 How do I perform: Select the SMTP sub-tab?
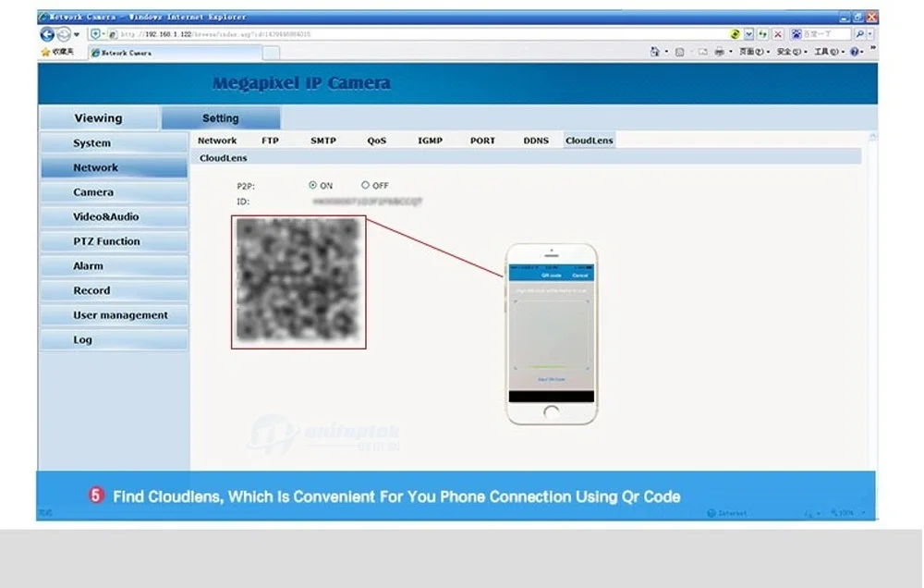(322, 141)
